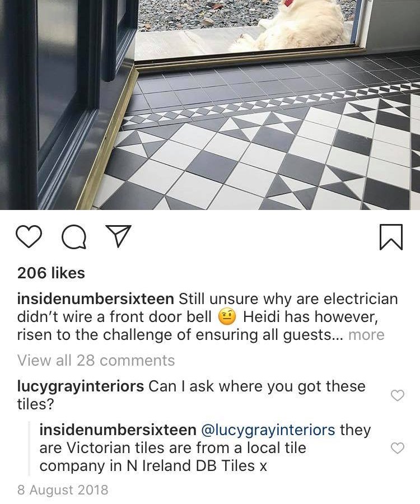Tap the raised-eyebrow emoji in the caption
420x504 pixels.
point(227,317)
